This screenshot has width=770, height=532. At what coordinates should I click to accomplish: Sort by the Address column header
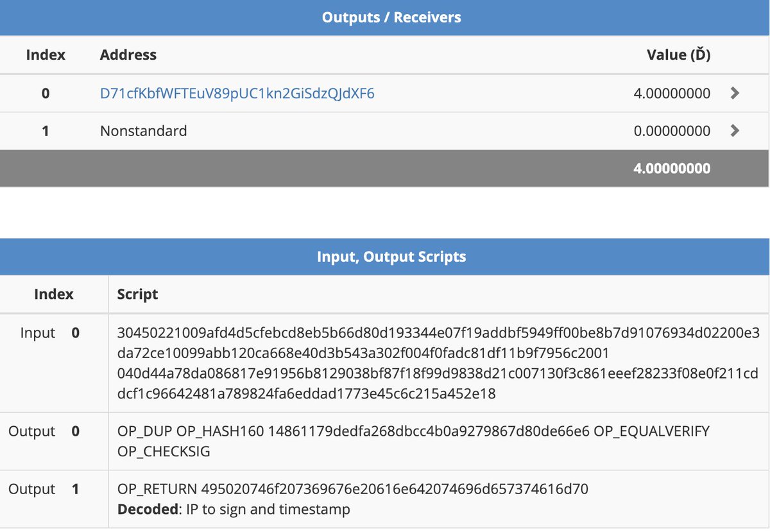pyautogui.click(x=128, y=55)
